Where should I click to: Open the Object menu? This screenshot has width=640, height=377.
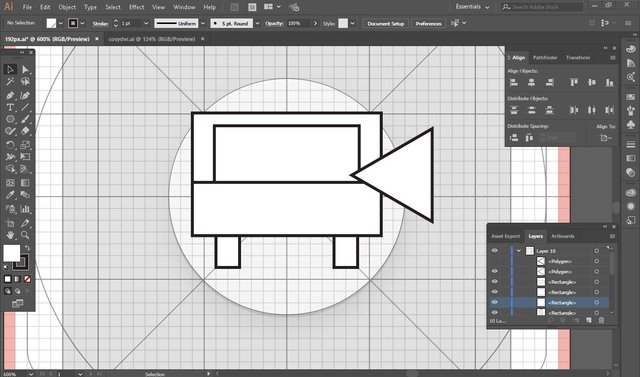pyautogui.click(x=67, y=7)
